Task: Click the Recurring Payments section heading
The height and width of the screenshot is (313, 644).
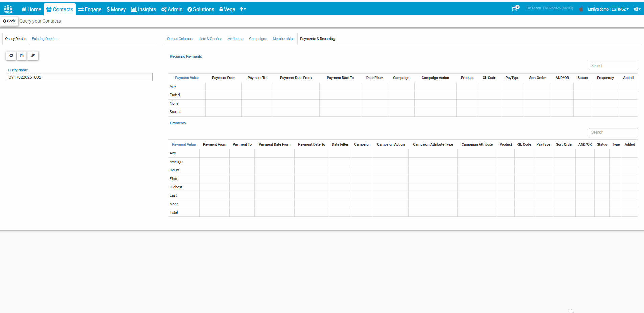Action: (186, 56)
